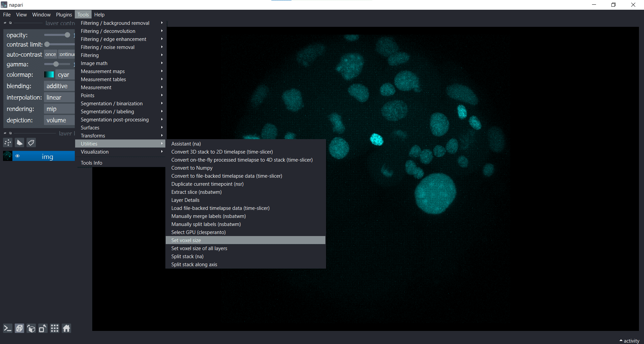Open the napari console icon
Viewport: 644px width, 344px height.
pos(7,329)
